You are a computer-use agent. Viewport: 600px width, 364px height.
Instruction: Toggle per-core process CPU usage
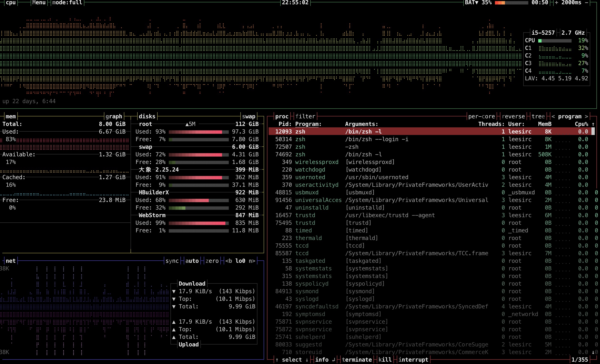point(481,116)
